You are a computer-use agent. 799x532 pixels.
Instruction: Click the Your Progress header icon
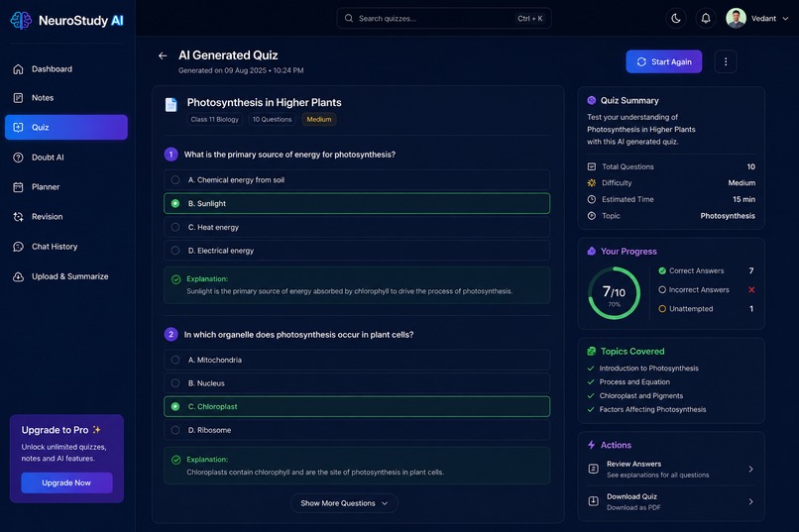click(591, 251)
